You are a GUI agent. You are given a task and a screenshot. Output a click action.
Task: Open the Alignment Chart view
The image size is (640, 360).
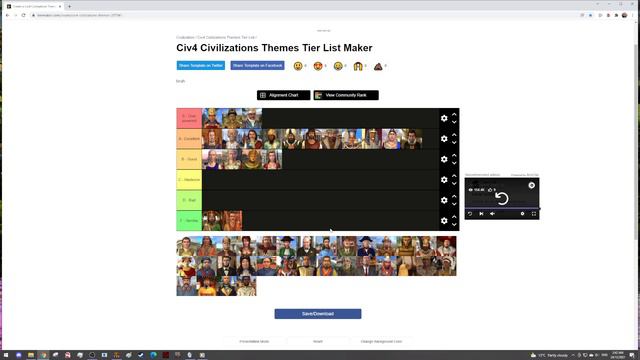tap(284, 95)
